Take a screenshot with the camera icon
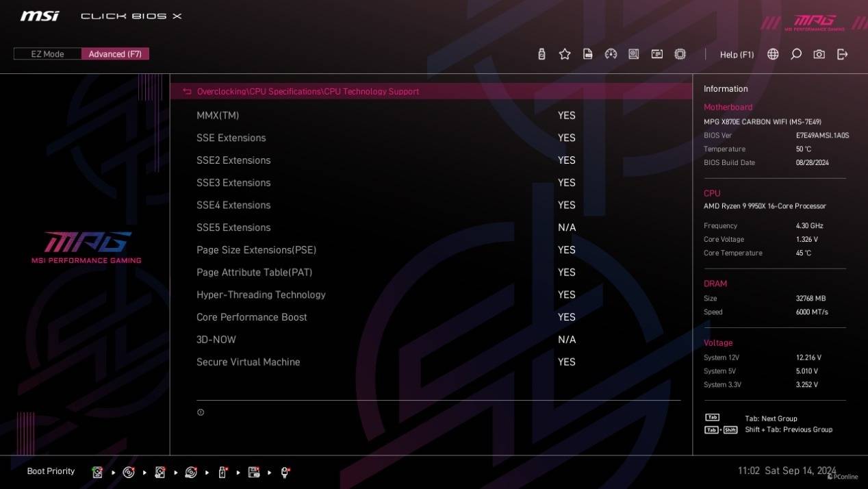868x489 pixels. point(819,54)
